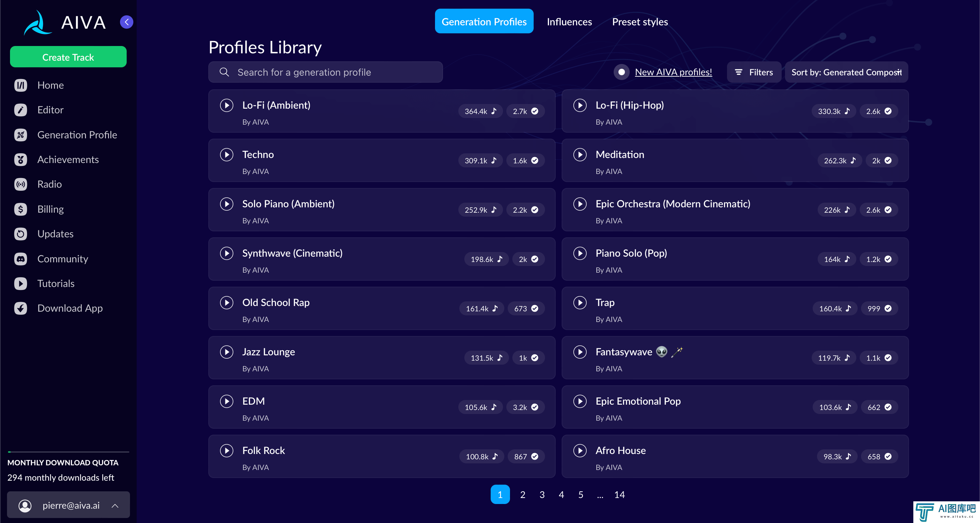Play the Lo-Fi (Ambient) profile preview
This screenshot has height=523, width=980.
(x=227, y=105)
